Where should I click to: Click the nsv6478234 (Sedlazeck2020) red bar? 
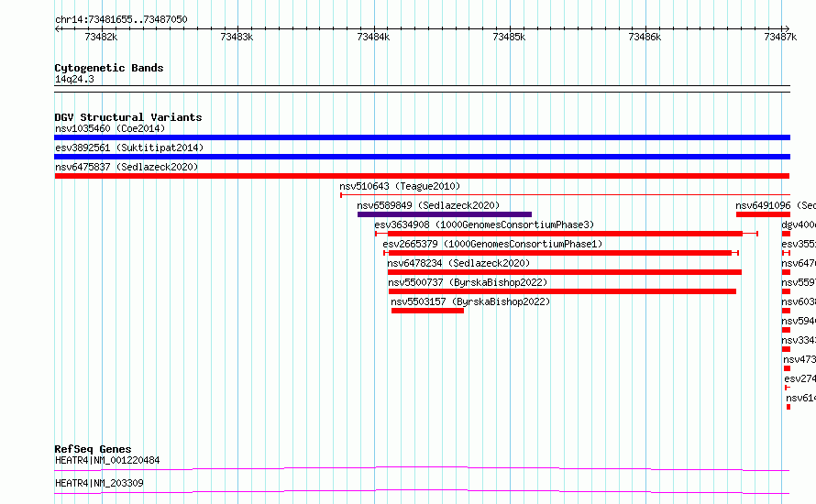565,272
